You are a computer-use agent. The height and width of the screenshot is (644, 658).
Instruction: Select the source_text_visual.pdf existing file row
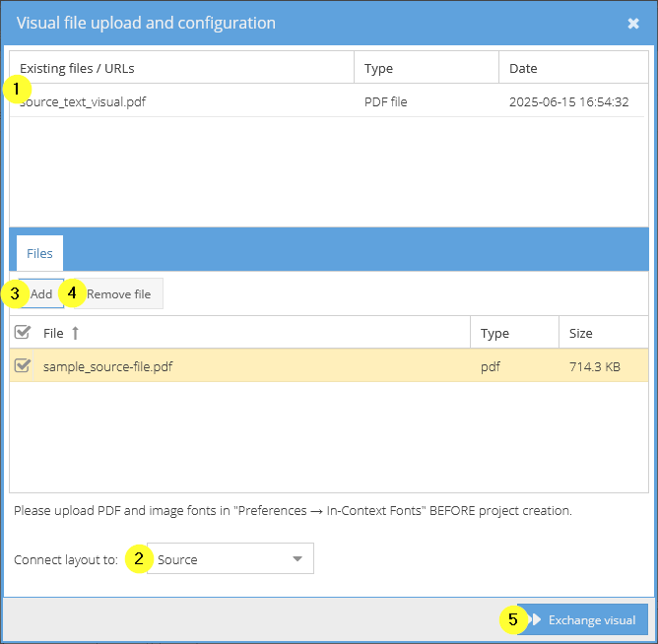pos(327,101)
